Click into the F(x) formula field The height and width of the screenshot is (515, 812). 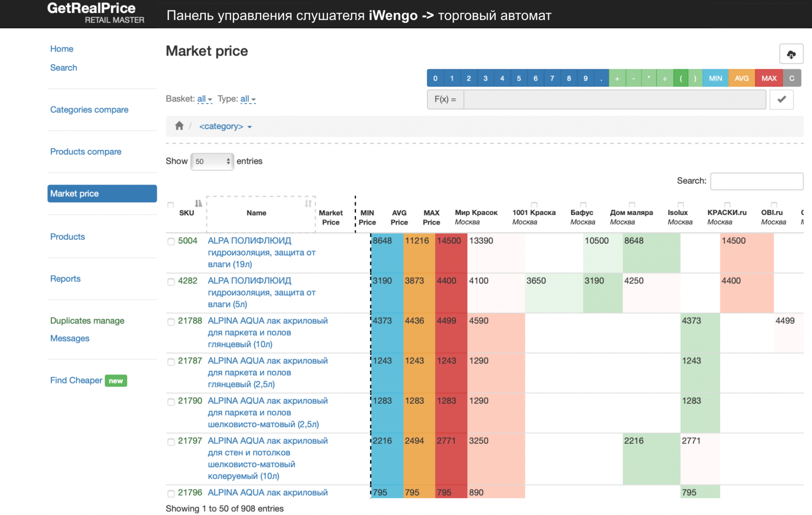615,99
